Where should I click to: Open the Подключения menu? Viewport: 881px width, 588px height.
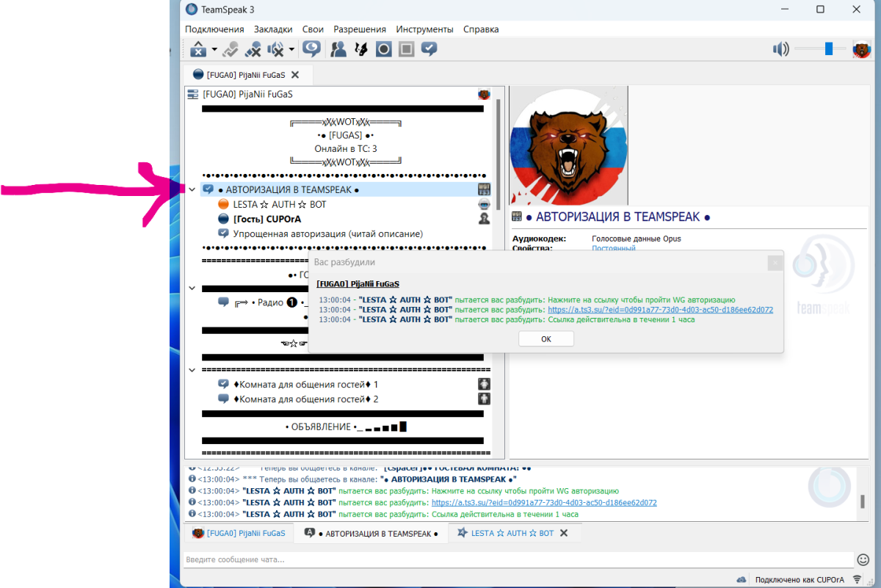pyautogui.click(x=214, y=29)
